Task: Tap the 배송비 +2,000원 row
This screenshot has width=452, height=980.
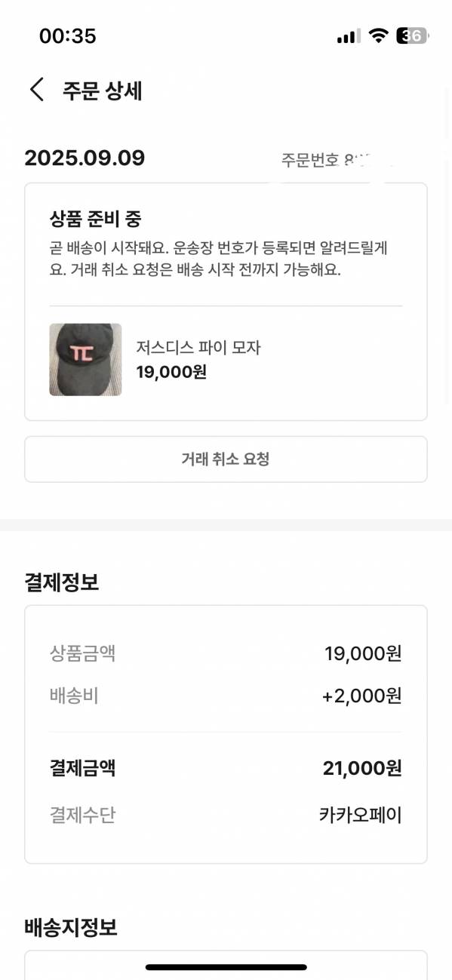Action: point(226,696)
